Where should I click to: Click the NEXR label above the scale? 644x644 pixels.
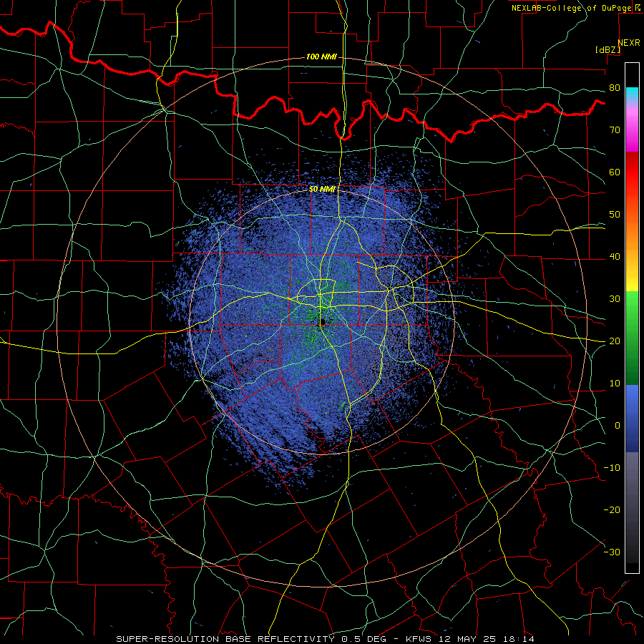pos(628,43)
